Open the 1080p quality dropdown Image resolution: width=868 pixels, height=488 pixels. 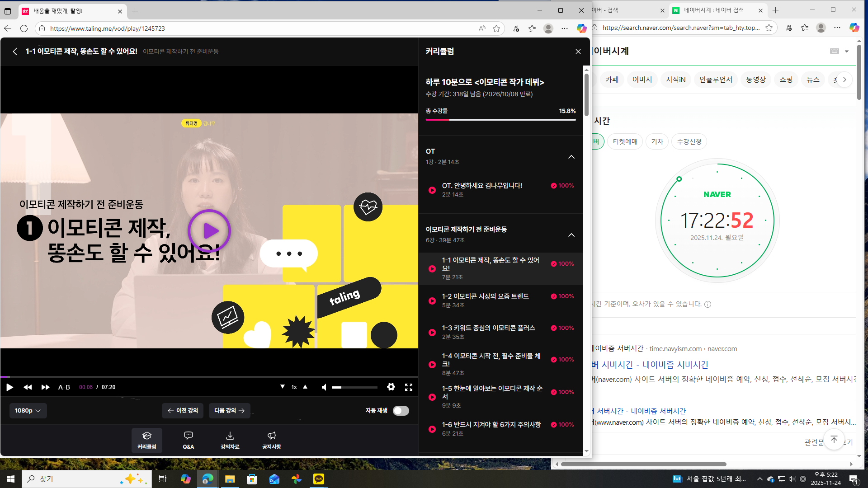(x=28, y=411)
